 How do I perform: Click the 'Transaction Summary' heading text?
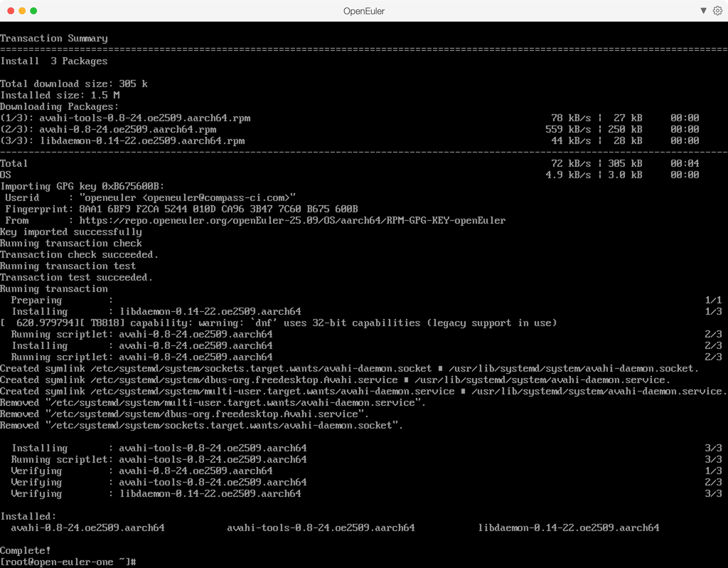54,38
